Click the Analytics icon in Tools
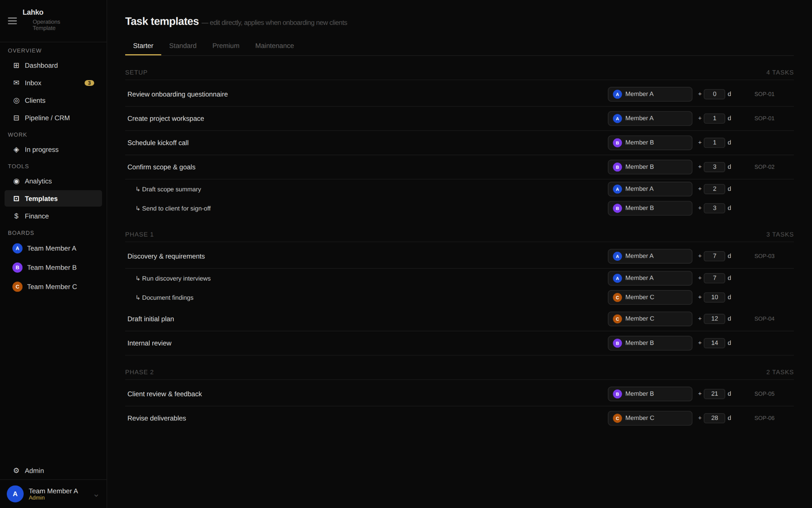 pyautogui.click(x=16, y=181)
